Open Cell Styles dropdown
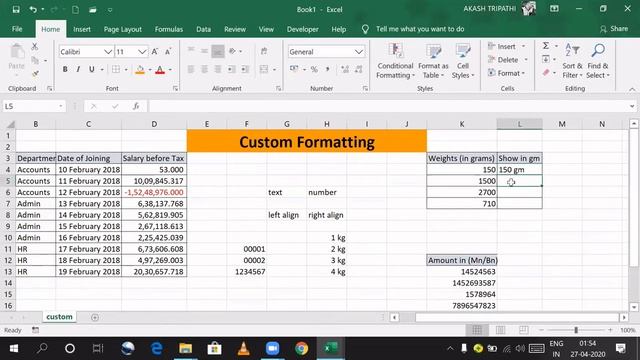Image resolution: width=640 pixels, height=360 pixels. [x=463, y=61]
